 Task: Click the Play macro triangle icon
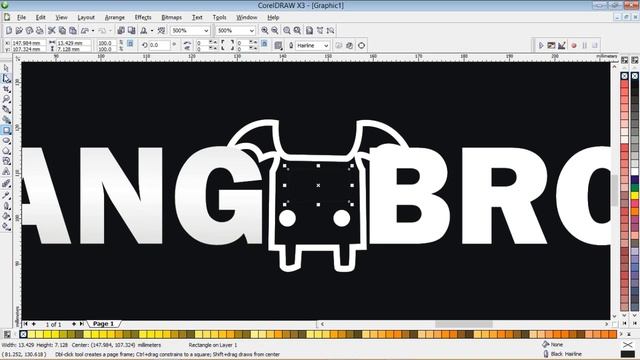[541, 45]
